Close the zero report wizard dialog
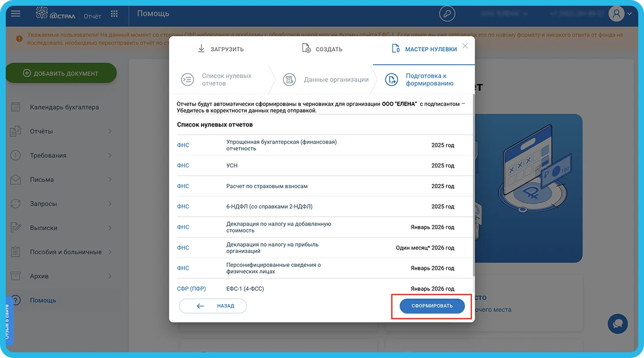This screenshot has width=644, height=358. (x=465, y=46)
